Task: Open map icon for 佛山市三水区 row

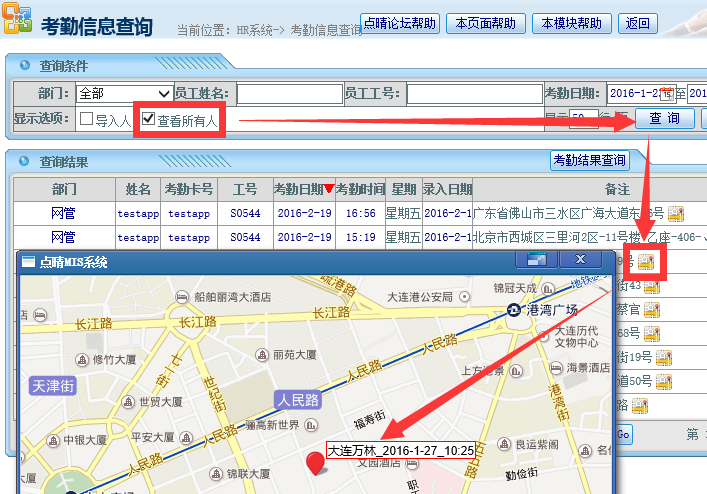Action: [x=675, y=213]
